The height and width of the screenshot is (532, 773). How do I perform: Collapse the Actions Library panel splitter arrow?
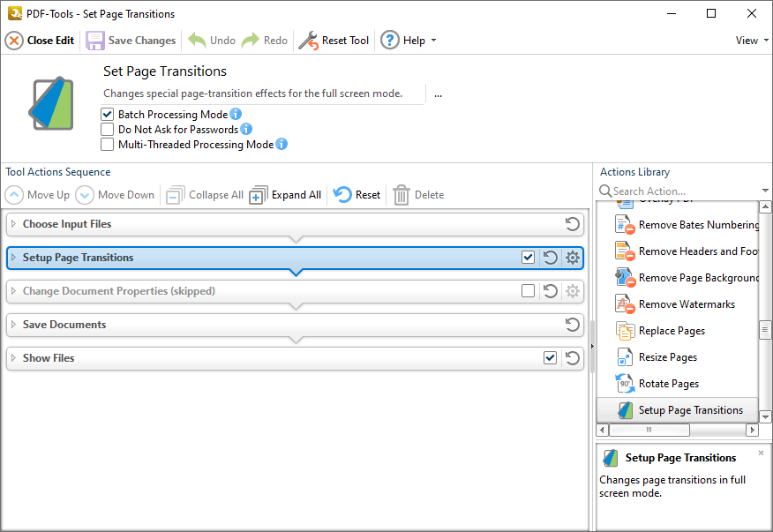click(x=592, y=346)
